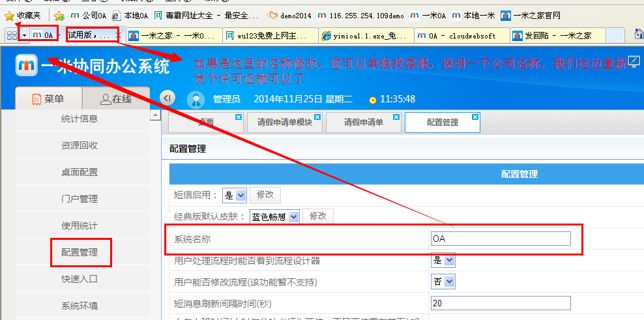644x320 pixels.
Task: Focus the 系统名称 input field
Action: [501, 239]
